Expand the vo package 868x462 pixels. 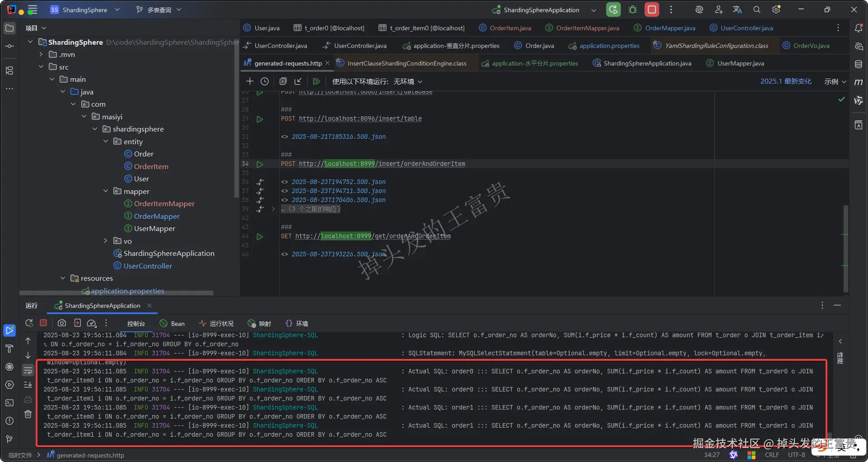coord(106,241)
